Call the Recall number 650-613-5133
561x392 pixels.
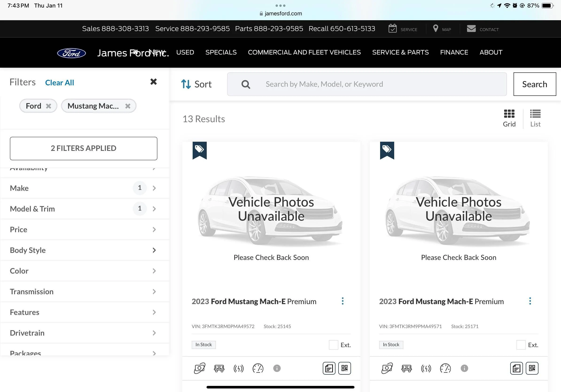[x=342, y=29]
